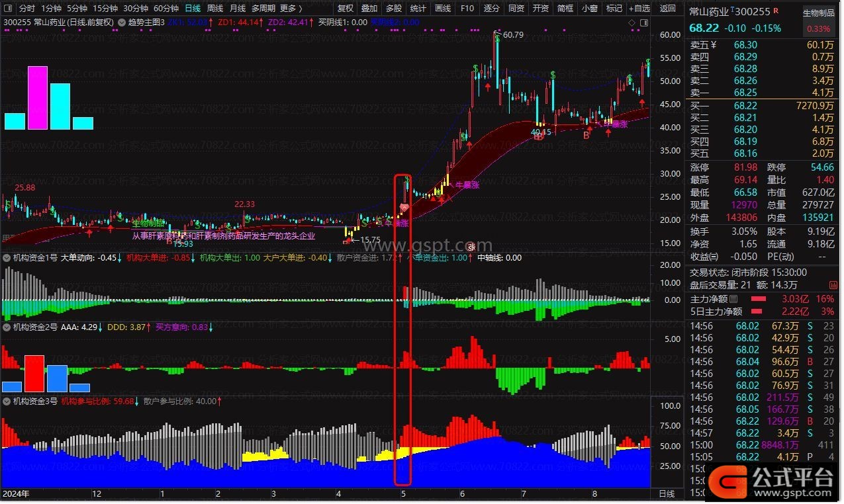Viewport: 844px width, 504px height.
Task: Click the heart marker on the candlestick chart
Action: click(x=404, y=208)
